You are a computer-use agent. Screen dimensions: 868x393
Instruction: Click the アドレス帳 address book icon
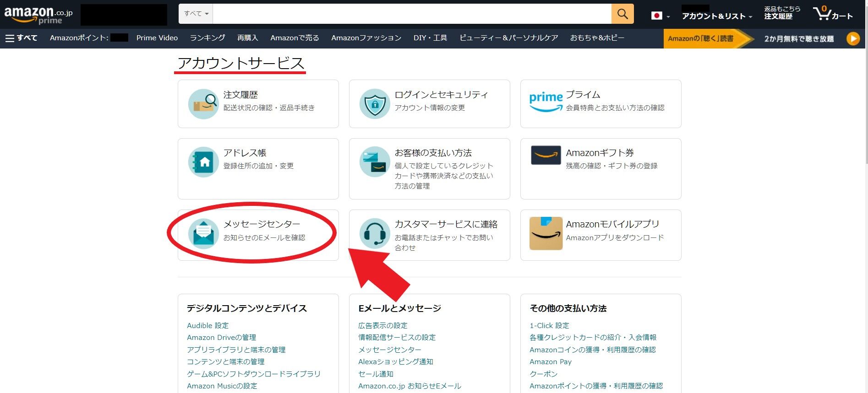click(203, 162)
